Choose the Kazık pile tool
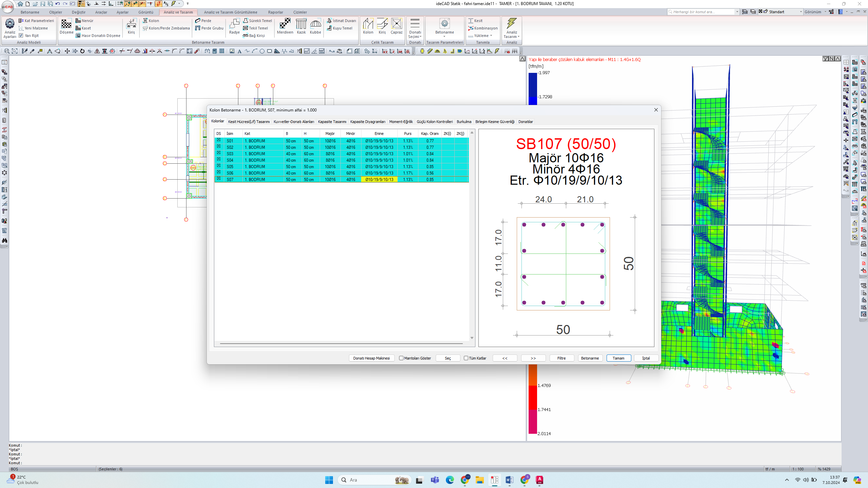The width and height of the screenshot is (868, 488). point(301,26)
